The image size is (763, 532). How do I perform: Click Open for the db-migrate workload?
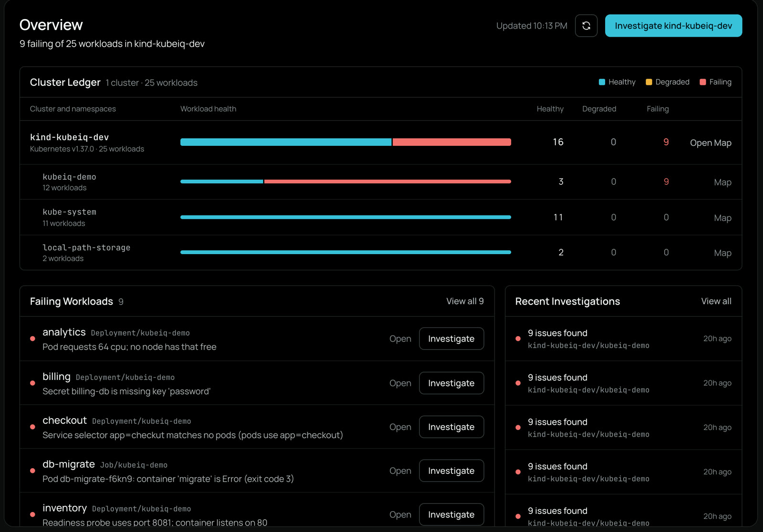400,471
